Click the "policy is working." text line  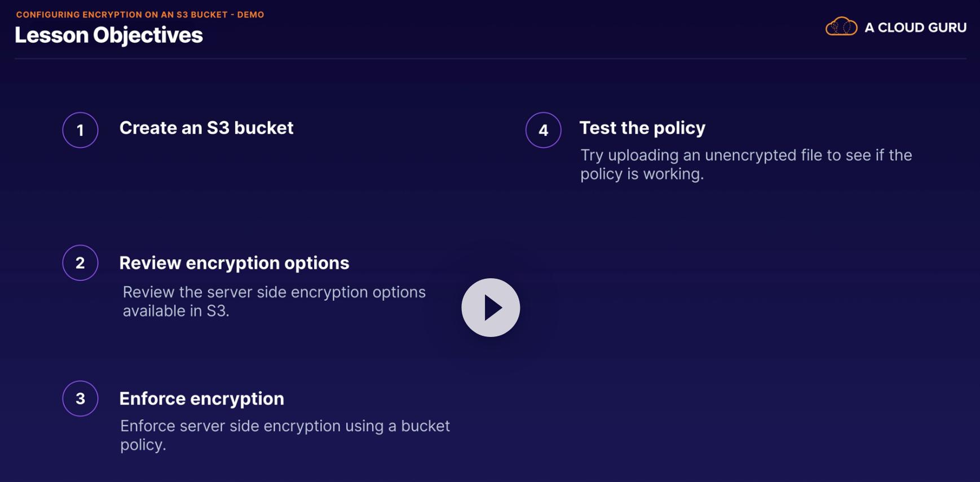coord(642,174)
